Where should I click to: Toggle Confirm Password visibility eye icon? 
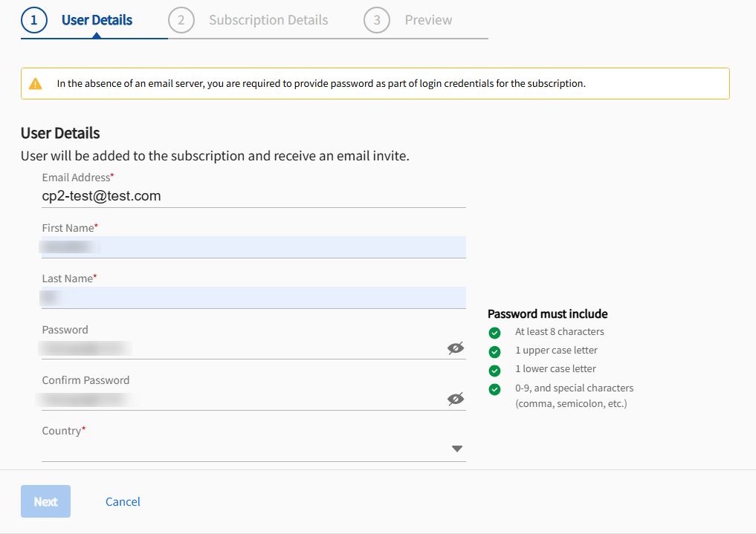click(456, 399)
